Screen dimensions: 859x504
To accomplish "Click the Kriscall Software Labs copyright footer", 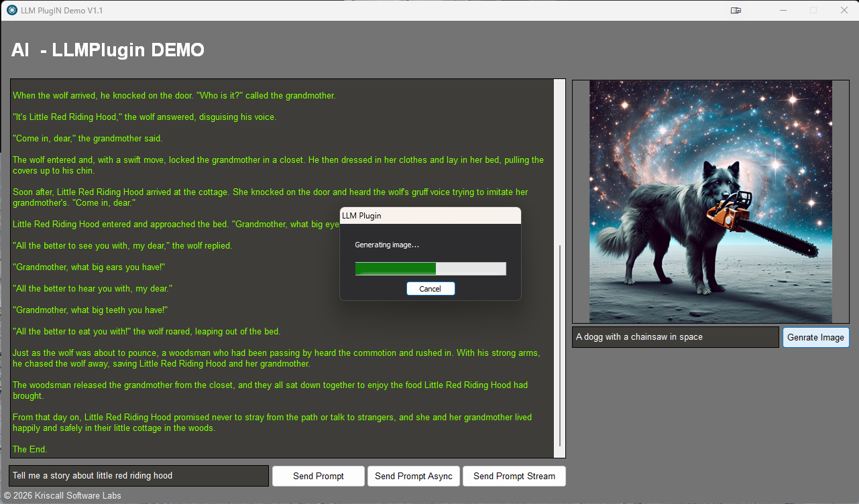I will 62,496.
